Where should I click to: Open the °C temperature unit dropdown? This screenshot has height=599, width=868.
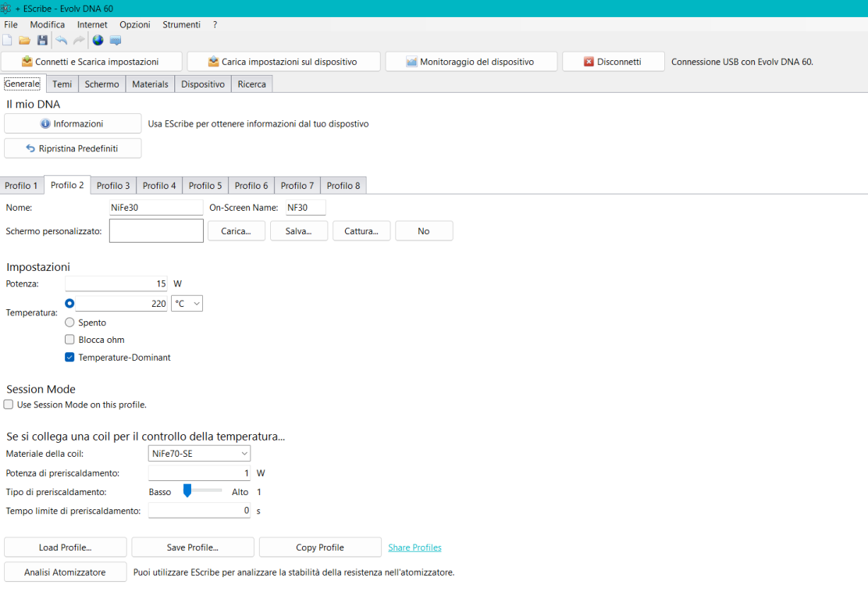point(187,303)
